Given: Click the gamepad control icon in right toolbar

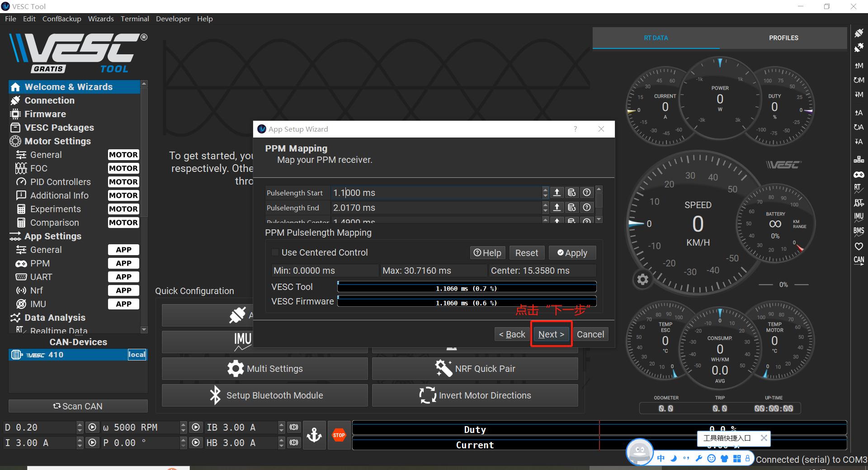Looking at the screenshot, I should click(x=859, y=174).
